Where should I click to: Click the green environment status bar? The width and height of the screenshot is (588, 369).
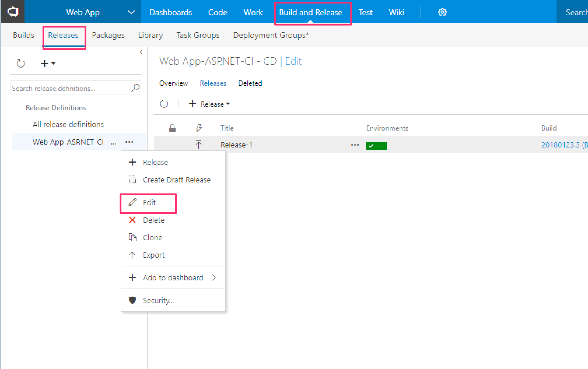[376, 145]
